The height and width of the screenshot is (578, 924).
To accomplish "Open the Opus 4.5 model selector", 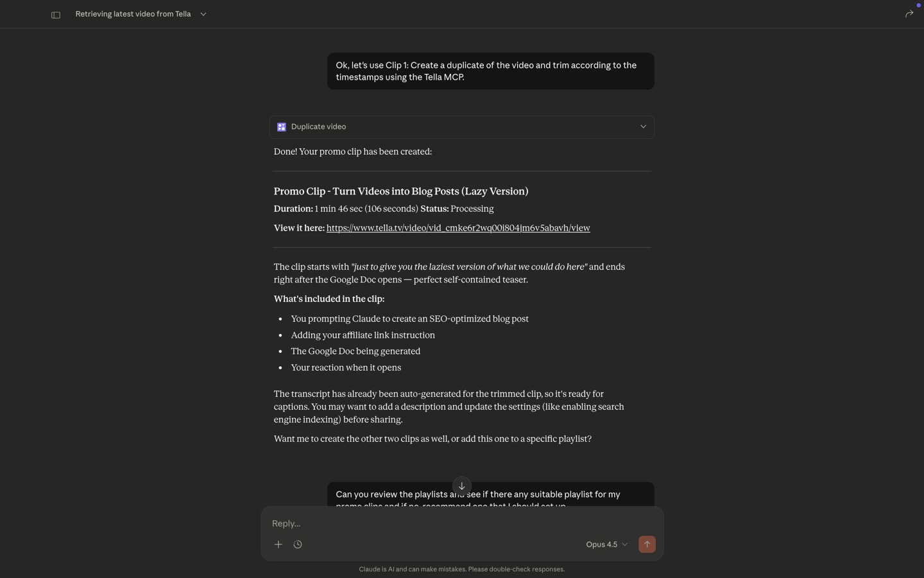I will [x=606, y=545].
